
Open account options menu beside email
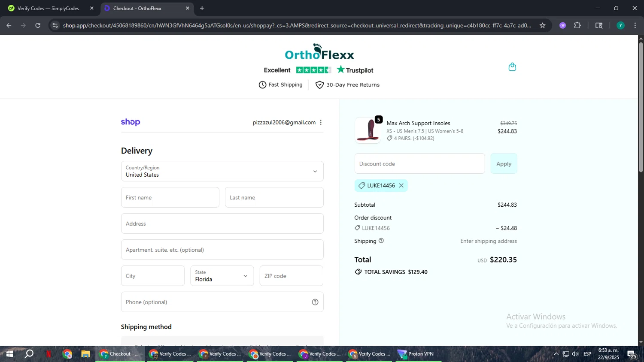tap(321, 122)
